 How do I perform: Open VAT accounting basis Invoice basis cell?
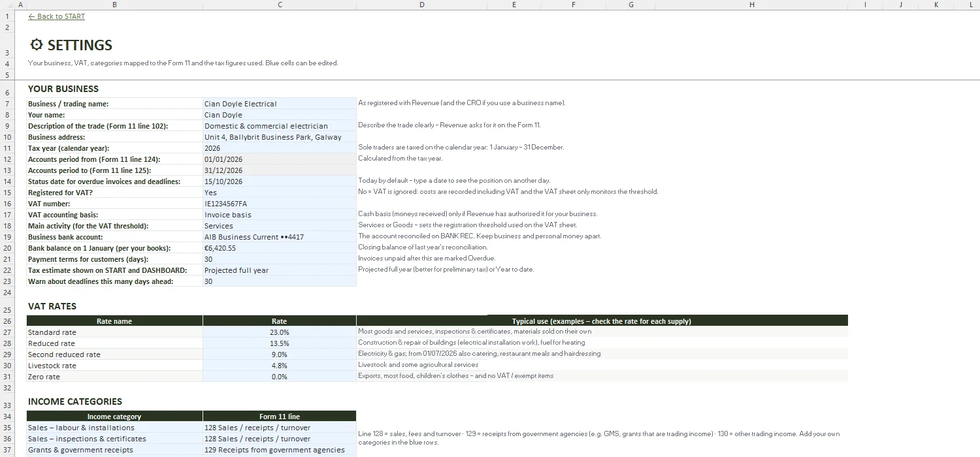tap(280, 215)
